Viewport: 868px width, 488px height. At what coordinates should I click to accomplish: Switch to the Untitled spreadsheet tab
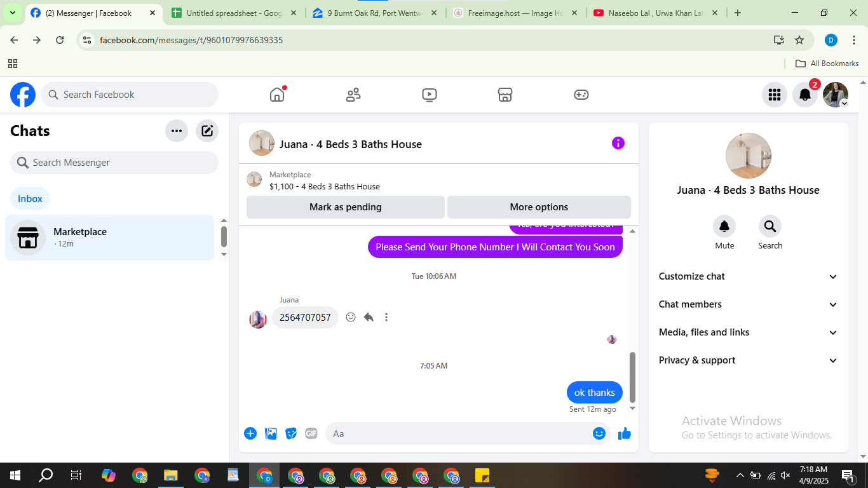(235, 13)
